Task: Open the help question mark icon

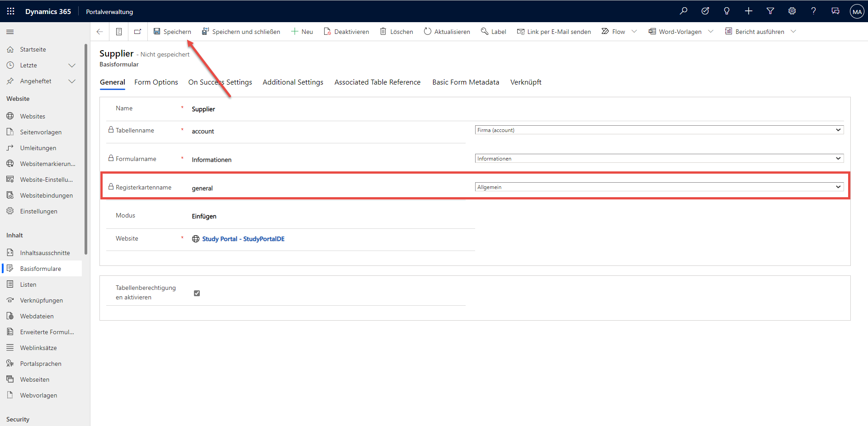Action: [814, 11]
